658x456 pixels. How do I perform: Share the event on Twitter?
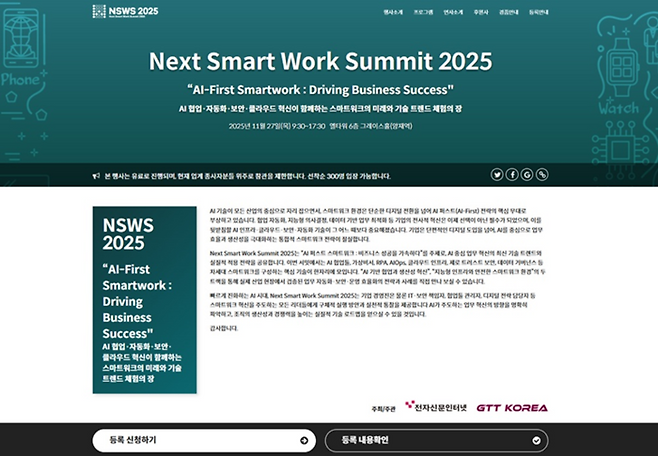[498, 174]
